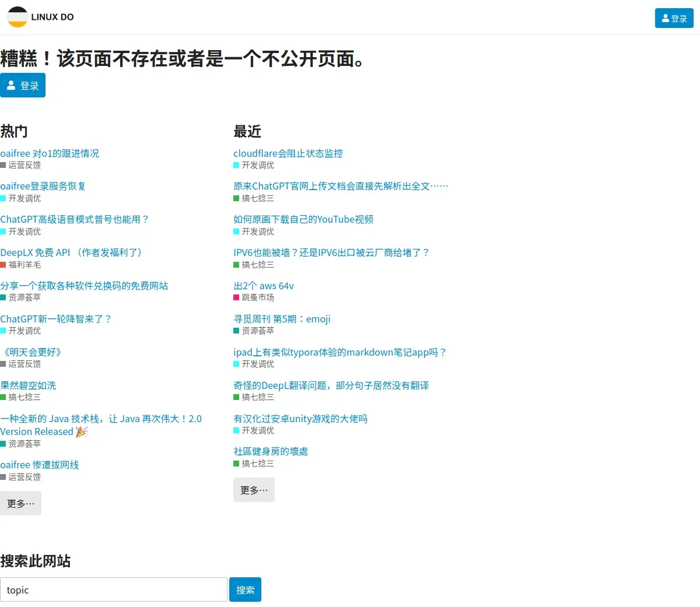Open topic oaifree 惨遭拔网线
This screenshot has width=700, height=607.
40,465
